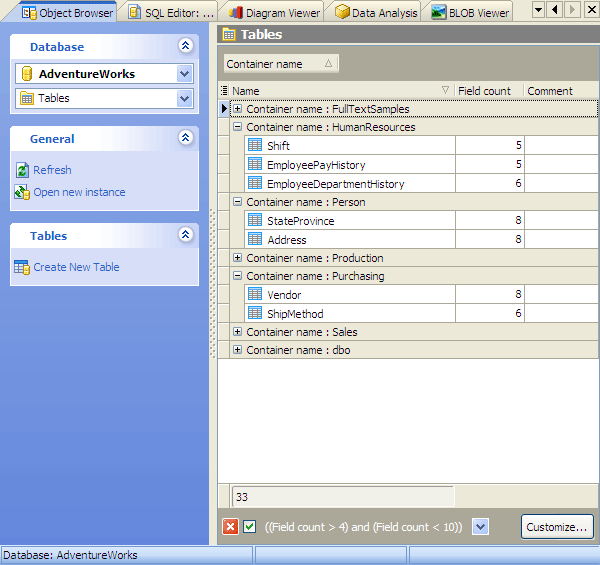Click the Shift table icon
This screenshot has width=600, height=565.
tap(255, 145)
